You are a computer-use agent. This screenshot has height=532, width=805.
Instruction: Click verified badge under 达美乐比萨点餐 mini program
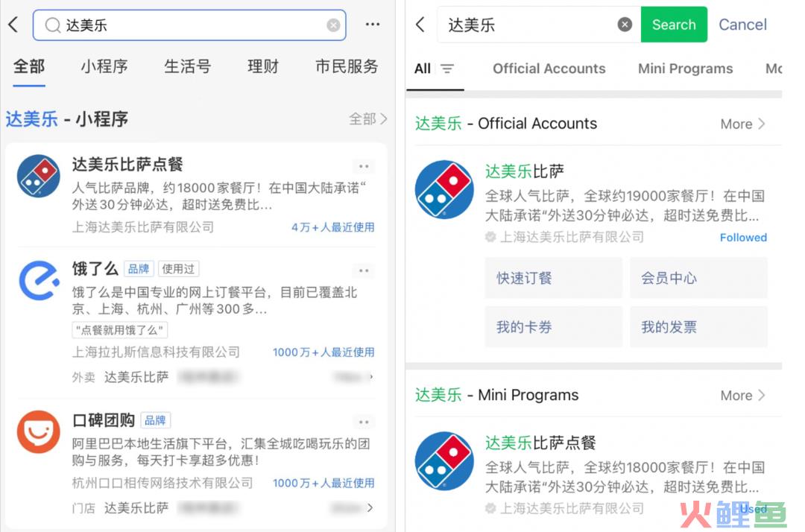[490, 508]
